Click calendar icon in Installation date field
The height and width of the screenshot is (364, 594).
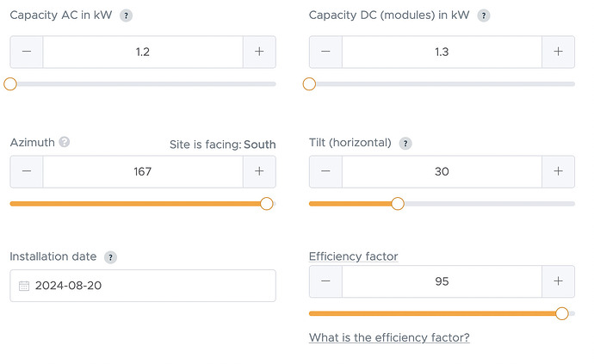[24, 286]
